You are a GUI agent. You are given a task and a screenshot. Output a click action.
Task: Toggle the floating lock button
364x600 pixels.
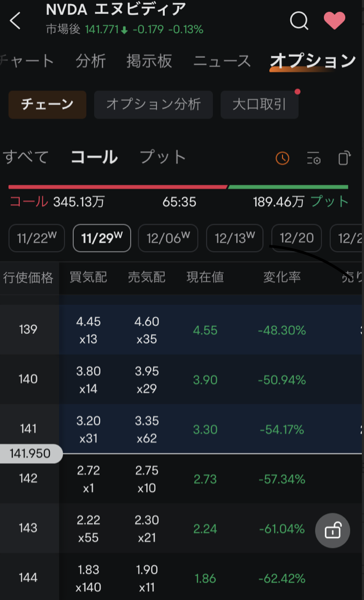(x=332, y=530)
